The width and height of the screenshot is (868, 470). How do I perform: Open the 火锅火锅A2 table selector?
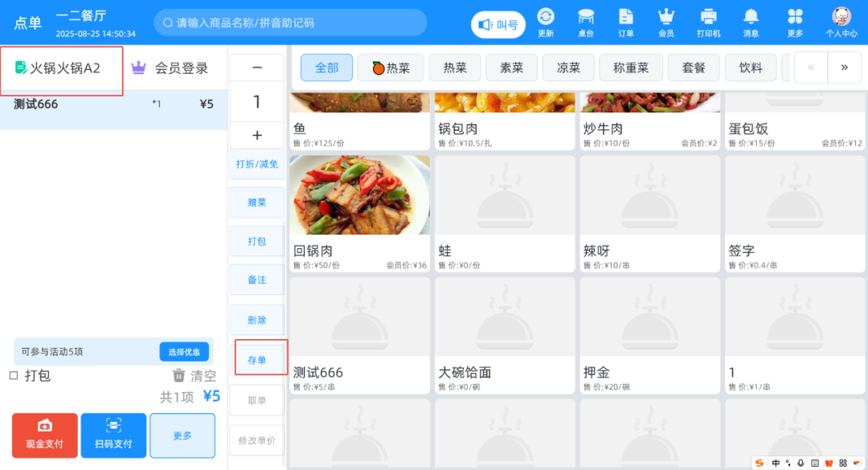coord(60,68)
